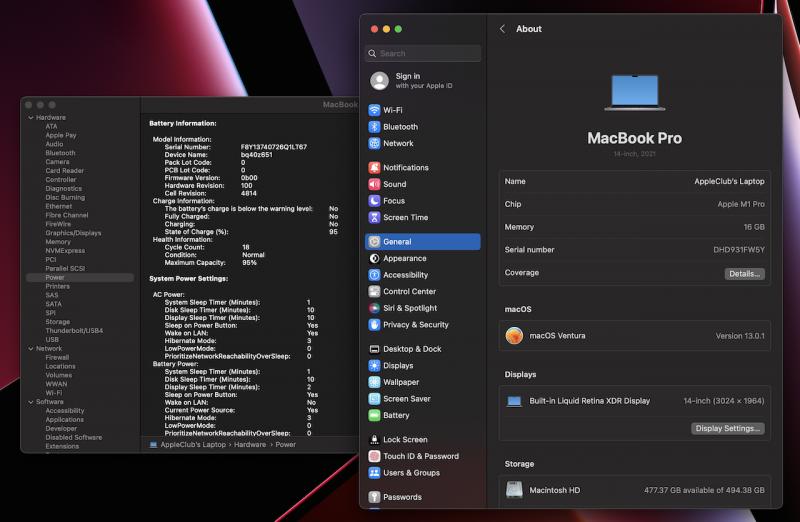
Task: Click the Battery icon in sidebar
Action: pyautogui.click(x=374, y=415)
